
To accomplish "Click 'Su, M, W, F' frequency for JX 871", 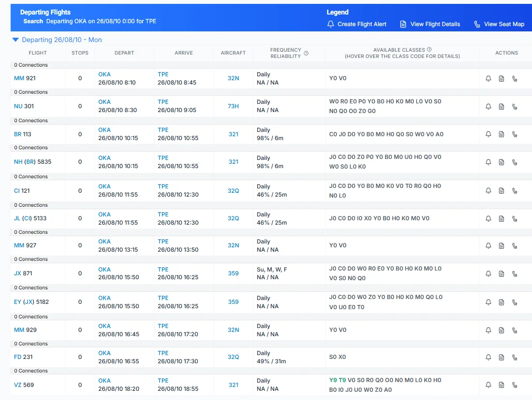I will click(272, 270).
